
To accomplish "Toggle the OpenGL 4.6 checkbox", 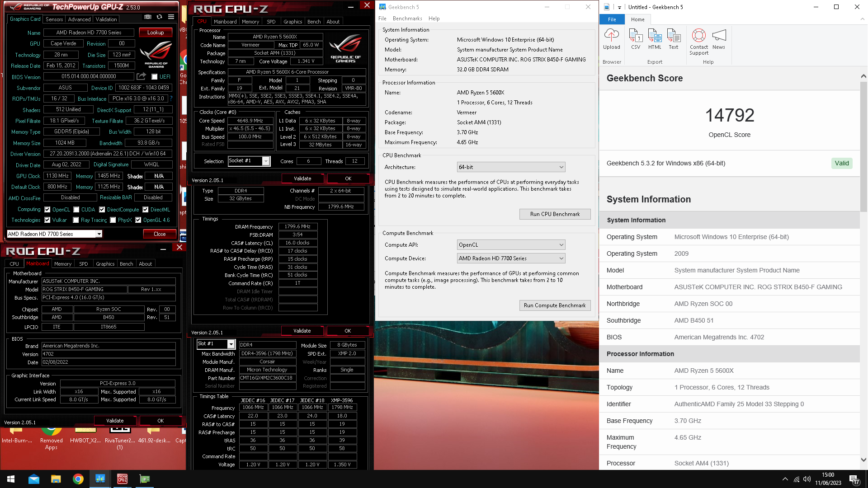I will (138, 220).
